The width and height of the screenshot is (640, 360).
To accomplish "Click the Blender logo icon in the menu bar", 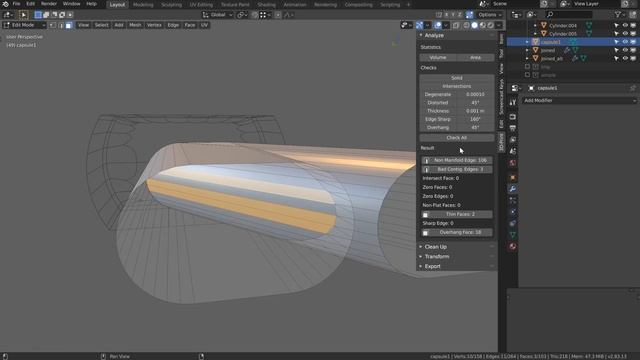I will tap(5, 4).
